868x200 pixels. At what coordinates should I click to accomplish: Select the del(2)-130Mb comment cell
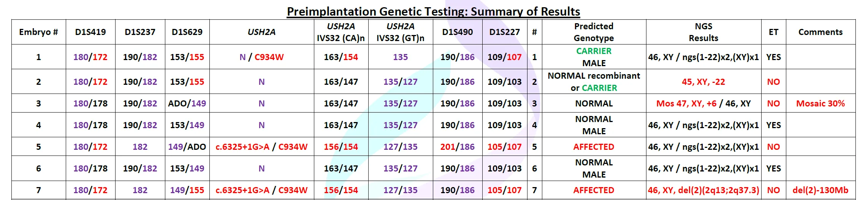(x=820, y=190)
